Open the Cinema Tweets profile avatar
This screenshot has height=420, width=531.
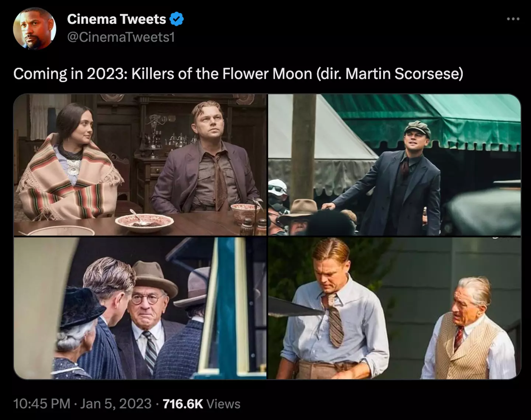click(x=34, y=28)
